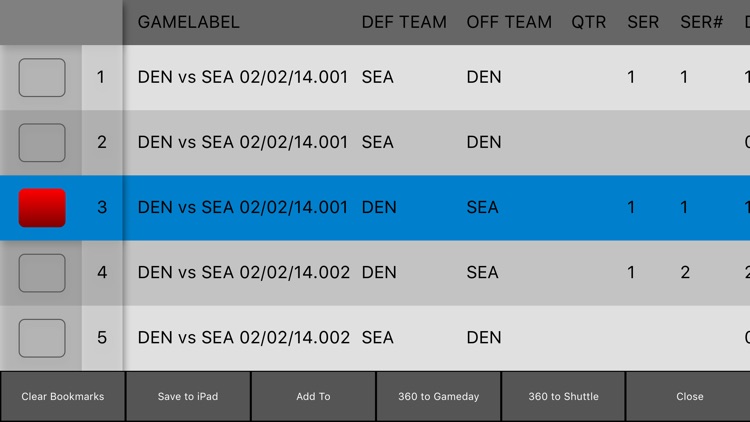Sort by the DEF TEAM column header
This screenshot has height=422, width=750.
click(x=404, y=22)
